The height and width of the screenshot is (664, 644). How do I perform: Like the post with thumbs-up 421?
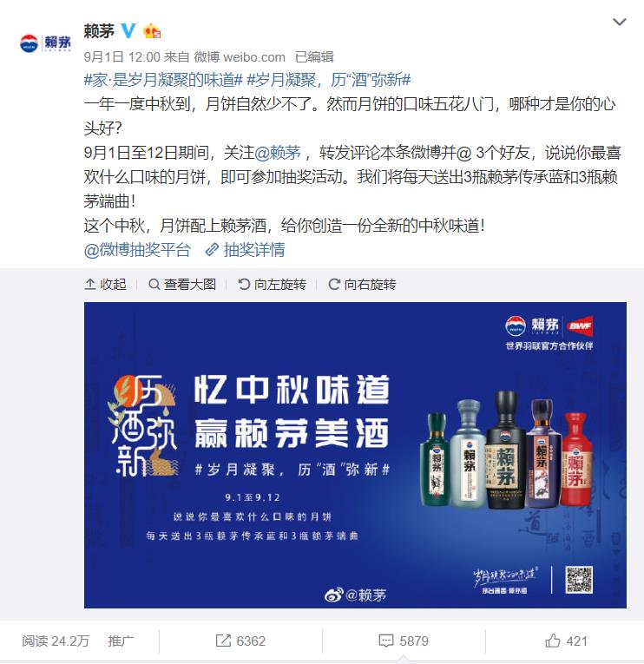pyautogui.click(x=566, y=641)
